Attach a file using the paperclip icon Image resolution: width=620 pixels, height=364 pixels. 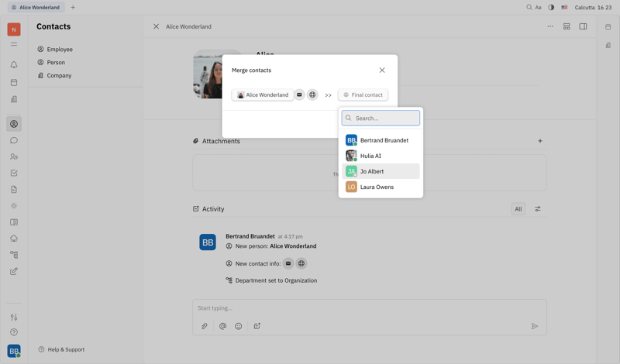coord(205,326)
